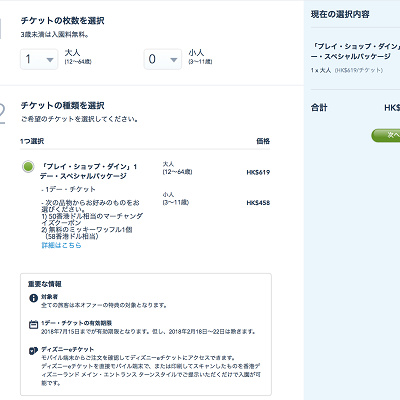Click the - 1デー・チケット item line
Viewport: 400px width, 400px height.
point(68,189)
